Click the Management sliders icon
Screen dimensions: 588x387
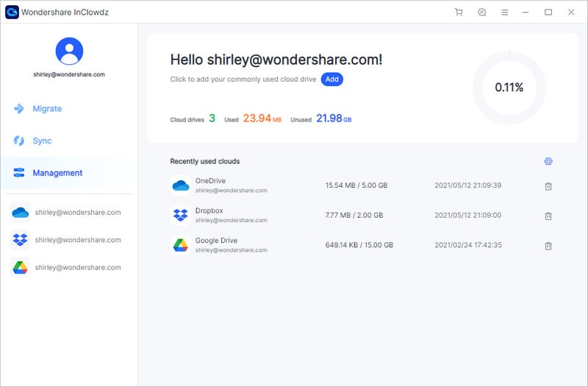[19, 173]
